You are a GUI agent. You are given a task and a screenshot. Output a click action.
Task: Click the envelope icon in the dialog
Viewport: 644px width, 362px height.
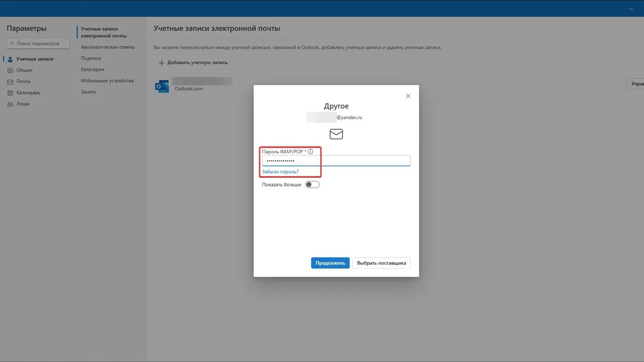336,134
